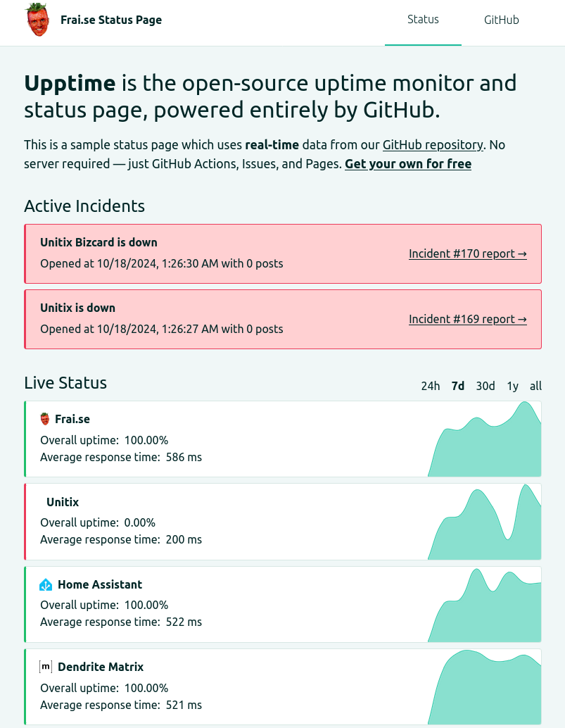Select the 7d time range

pos(458,386)
